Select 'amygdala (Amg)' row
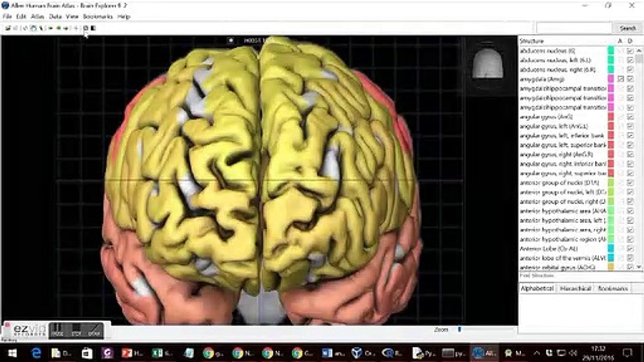Image resolution: width=644 pixels, height=362 pixels. tap(578, 79)
